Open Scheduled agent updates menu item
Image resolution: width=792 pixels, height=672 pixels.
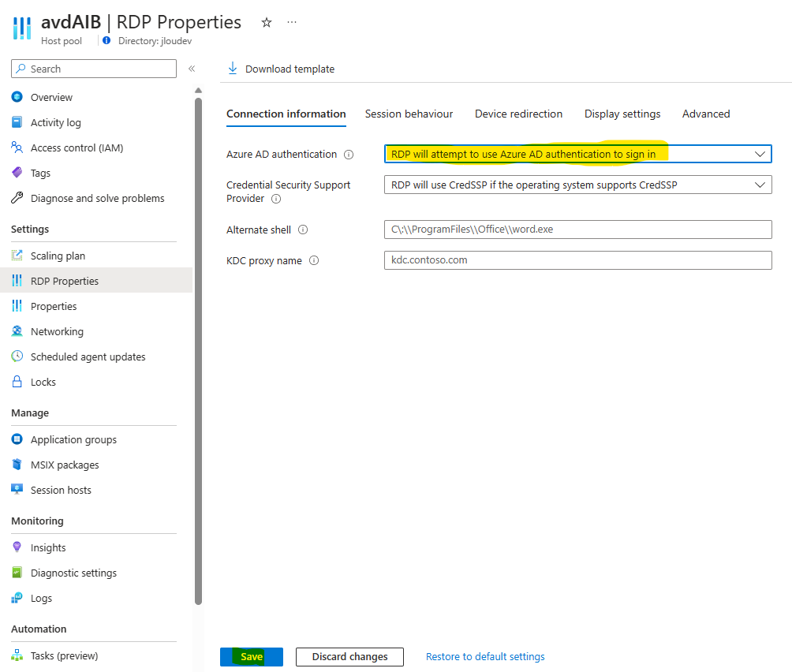tap(96, 357)
